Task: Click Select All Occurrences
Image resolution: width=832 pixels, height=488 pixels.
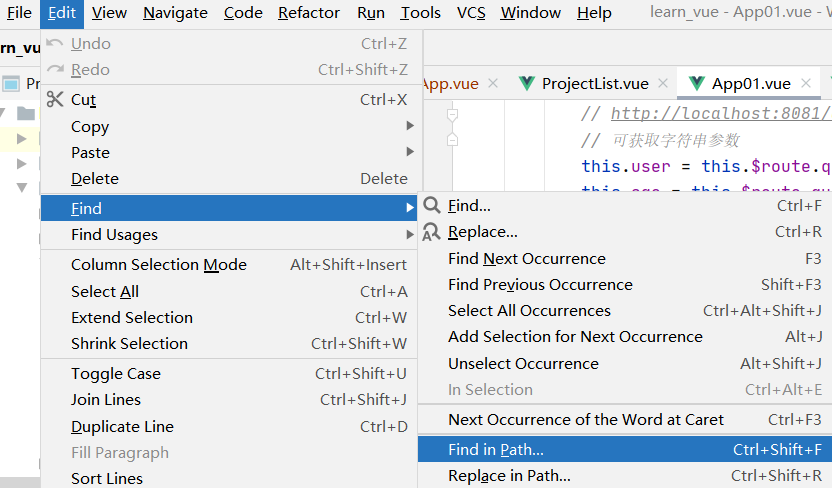Action: [x=529, y=311]
